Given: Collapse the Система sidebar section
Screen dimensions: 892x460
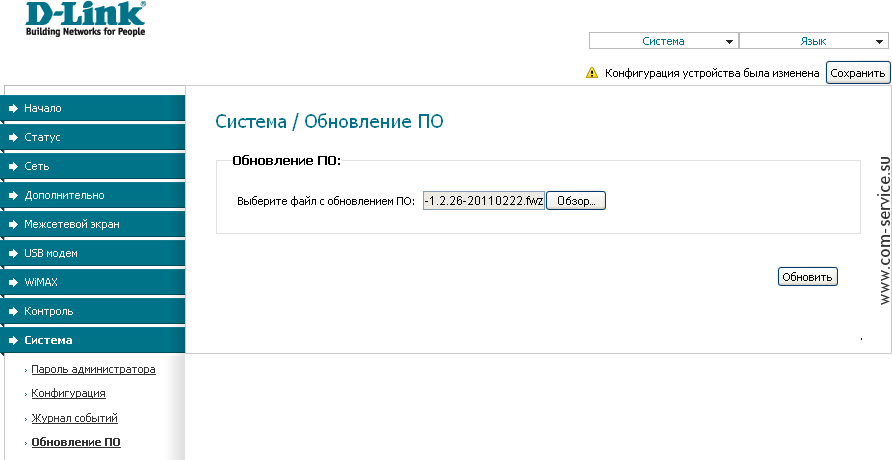Looking at the screenshot, I should point(93,340).
